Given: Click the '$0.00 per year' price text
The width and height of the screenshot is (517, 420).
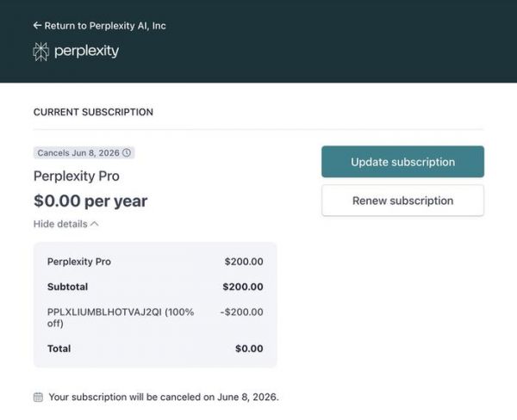Looking at the screenshot, I should pos(90,201).
